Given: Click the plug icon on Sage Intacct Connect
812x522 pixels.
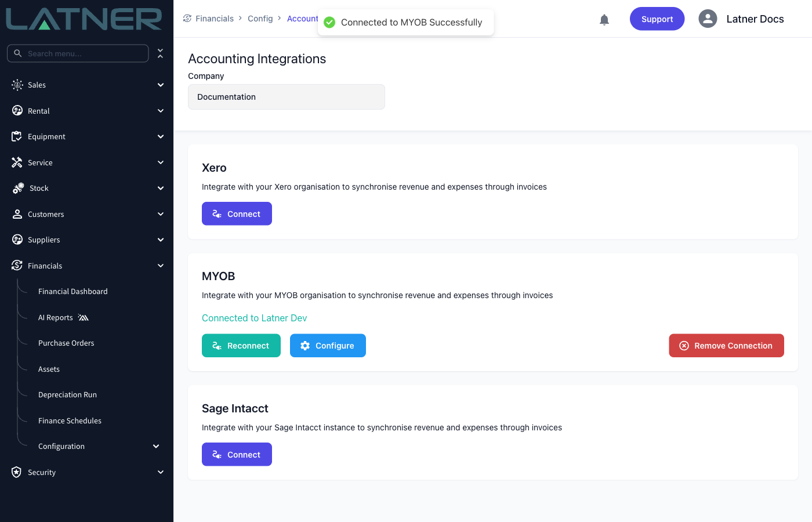Looking at the screenshot, I should (x=217, y=455).
